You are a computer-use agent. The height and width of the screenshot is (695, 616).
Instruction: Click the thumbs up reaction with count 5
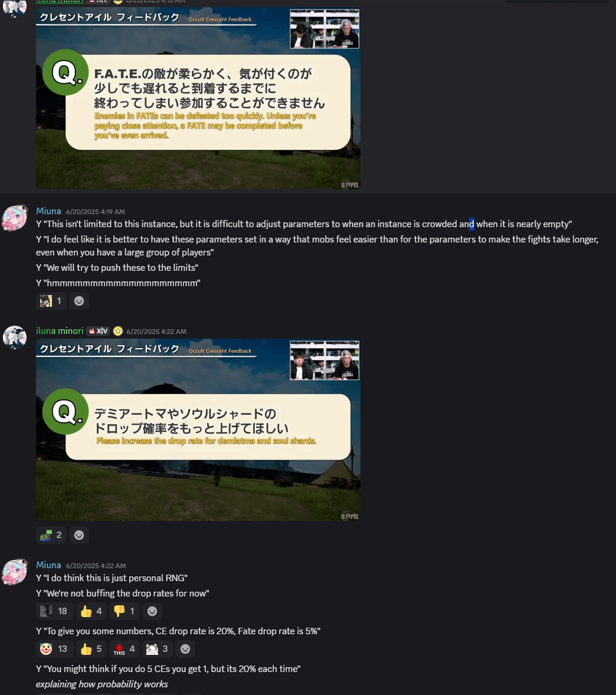[x=91, y=649]
